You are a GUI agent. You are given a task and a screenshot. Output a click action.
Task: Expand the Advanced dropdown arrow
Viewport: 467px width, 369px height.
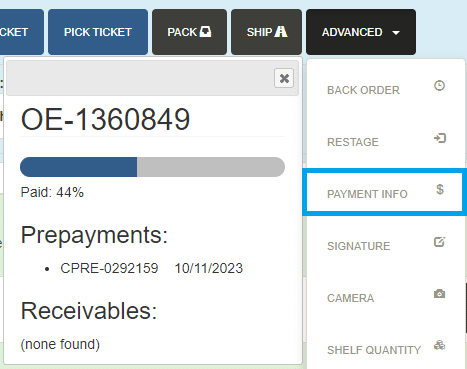point(396,33)
